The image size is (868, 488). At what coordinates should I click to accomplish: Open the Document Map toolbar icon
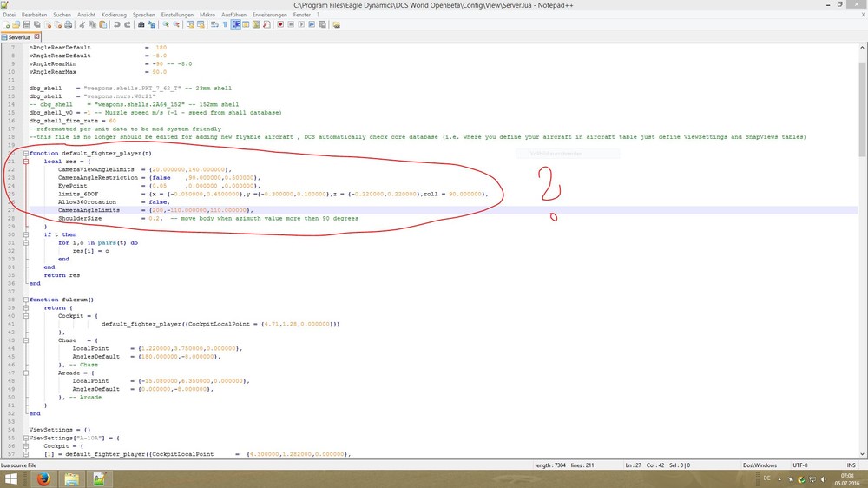click(256, 24)
